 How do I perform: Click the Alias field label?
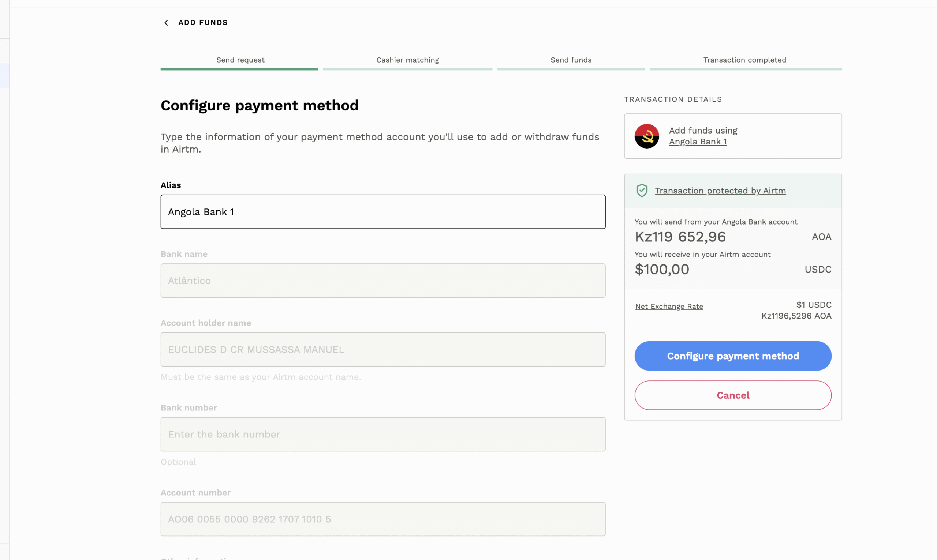171,185
